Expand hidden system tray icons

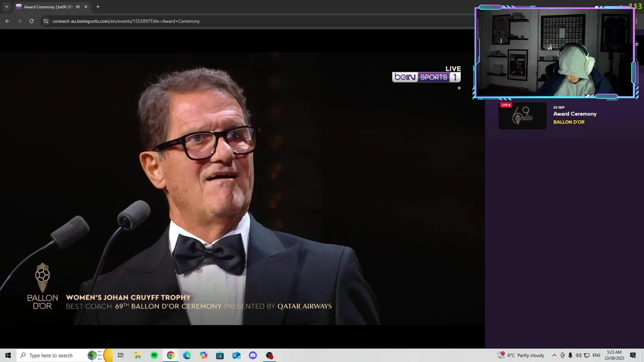coord(554,355)
